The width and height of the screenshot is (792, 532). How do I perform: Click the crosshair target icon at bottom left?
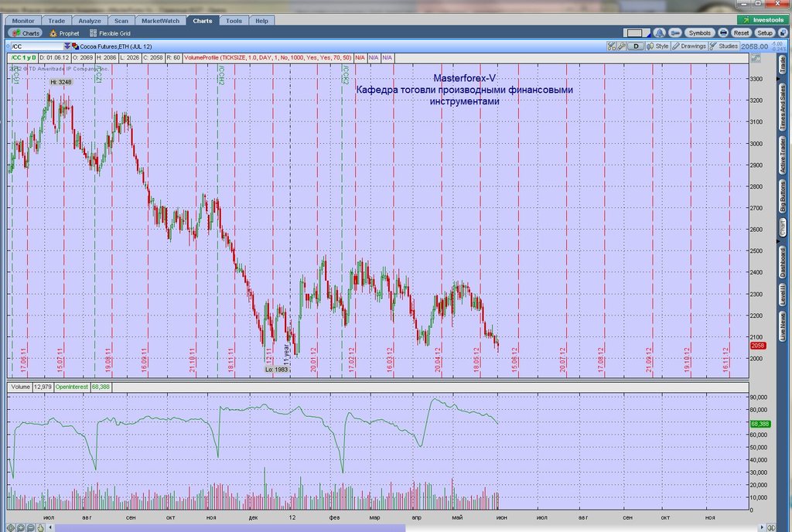(11, 527)
